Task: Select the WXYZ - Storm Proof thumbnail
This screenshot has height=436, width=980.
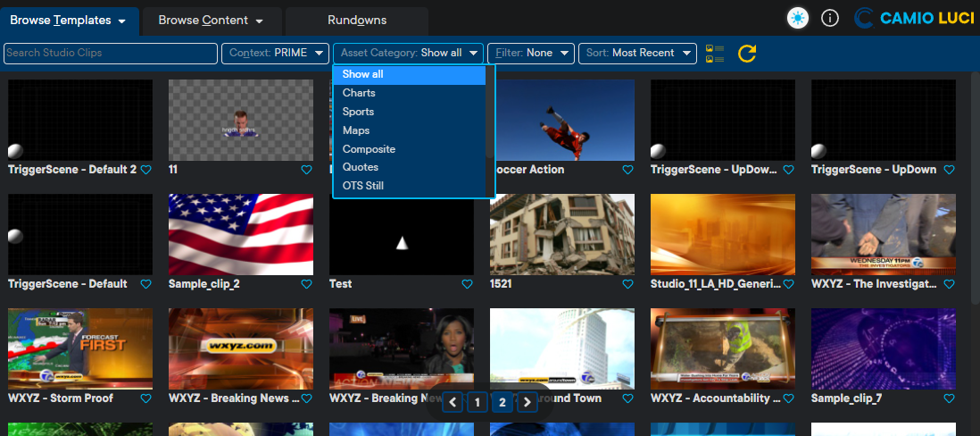Action: coord(80,349)
